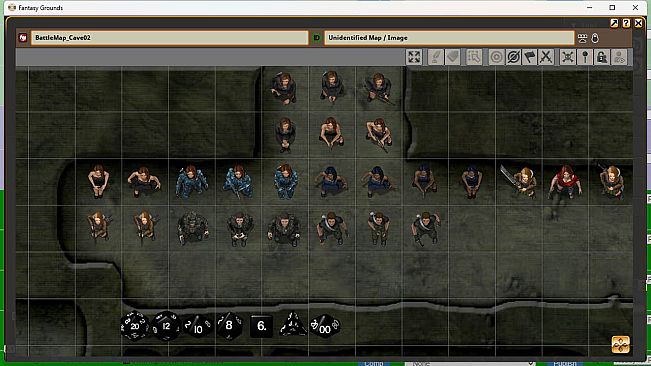
Task: Click the orange crossed-arrows button at bottom right
Action: coord(621,344)
